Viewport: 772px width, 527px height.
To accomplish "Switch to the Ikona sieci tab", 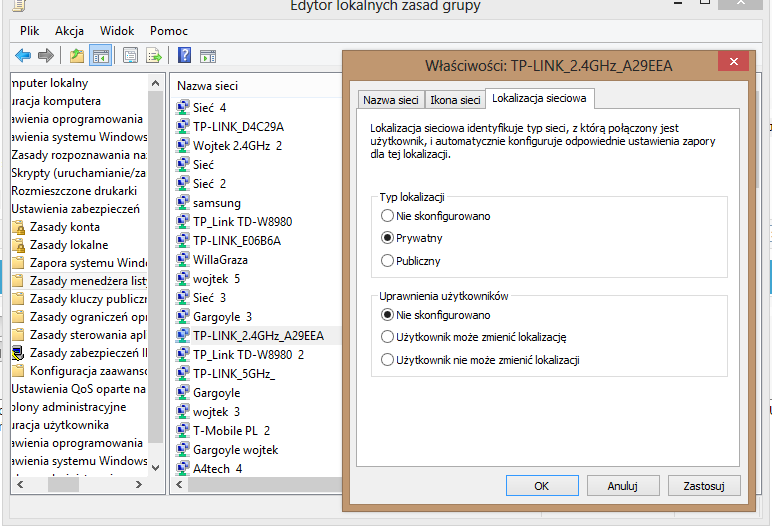I will pyautogui.click(x=454, y=100).
